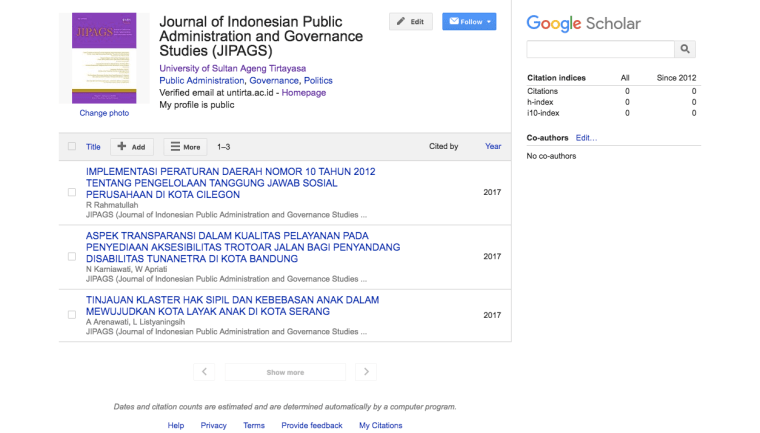Click the Citation indices heading
The height and width of the screenshot is (433, 760).
pyautogui.click(x=556, y=78)
